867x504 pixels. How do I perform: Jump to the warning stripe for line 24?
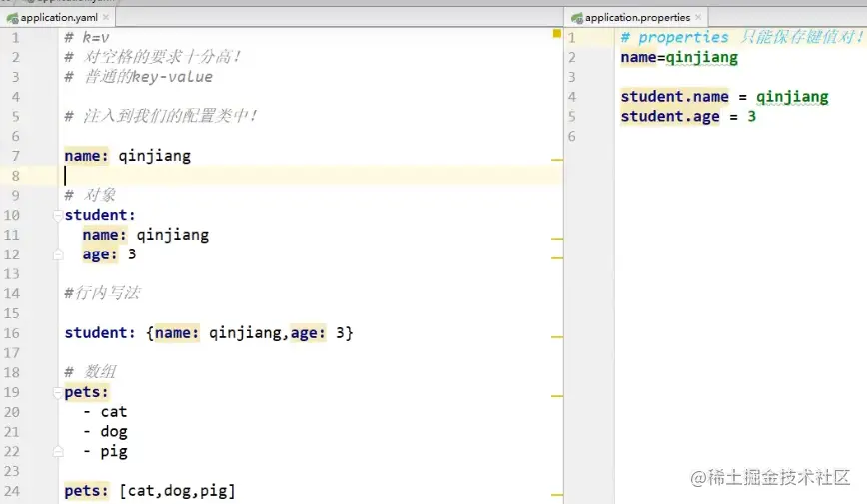pyautogui.click(x=557, y=495)
